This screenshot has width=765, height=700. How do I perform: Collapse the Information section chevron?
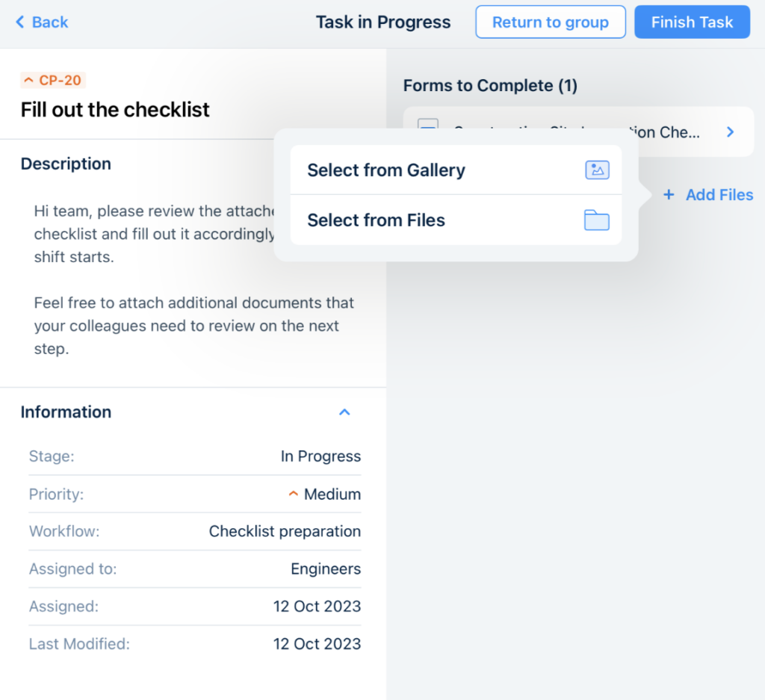[344, 412]
